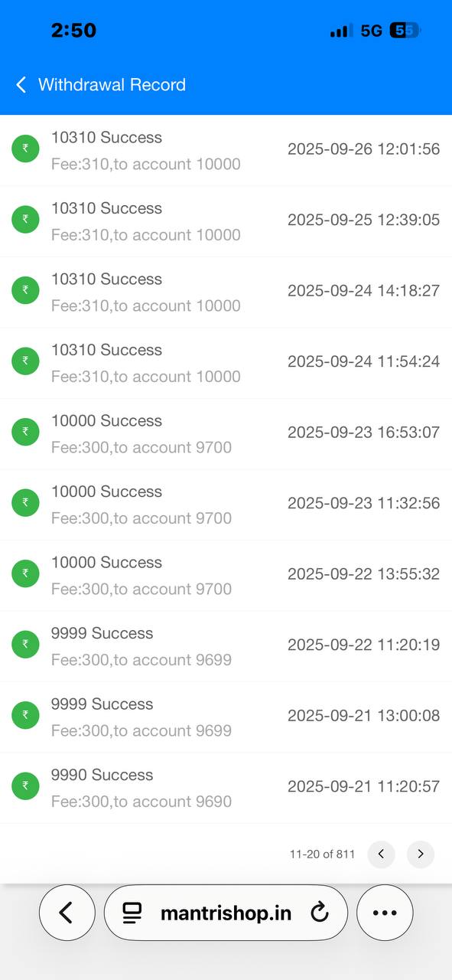Viewport: 452px width, 980px height.
Task: Tap the mantrishop.in address bar
Action: [226, 913]
